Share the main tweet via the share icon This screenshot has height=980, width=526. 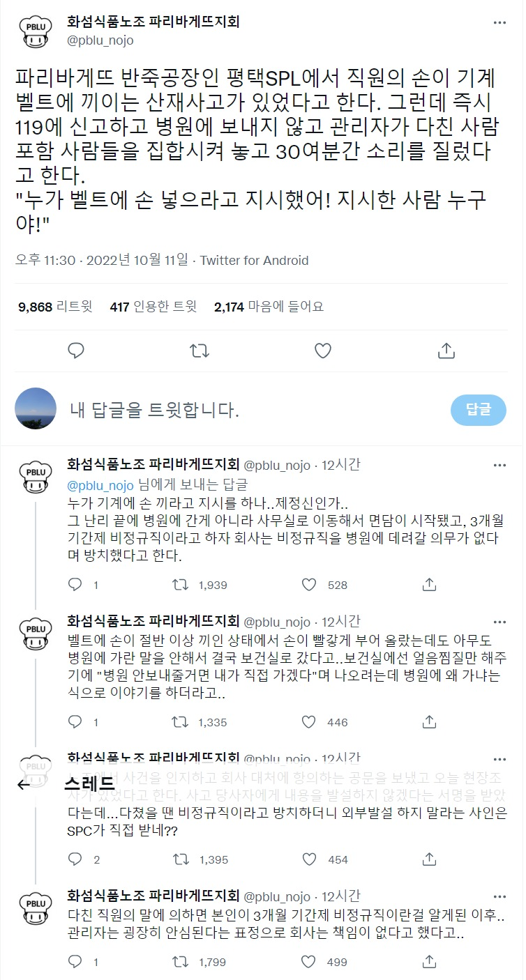(446, 351)
